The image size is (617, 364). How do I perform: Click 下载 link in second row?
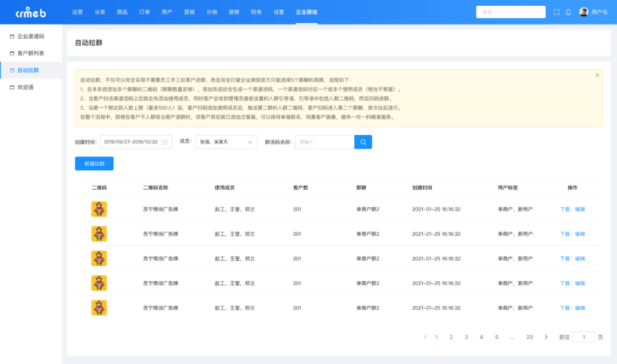point(564,234)
